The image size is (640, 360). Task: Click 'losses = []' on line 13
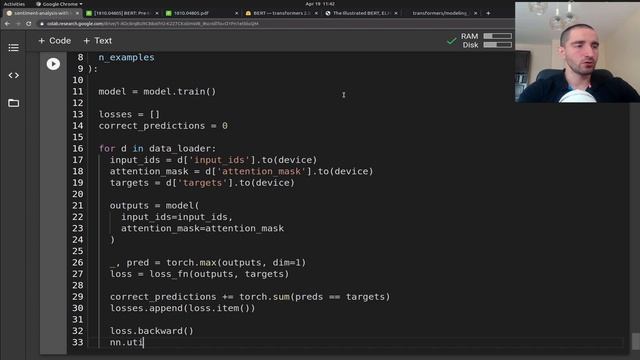point(129,114)
